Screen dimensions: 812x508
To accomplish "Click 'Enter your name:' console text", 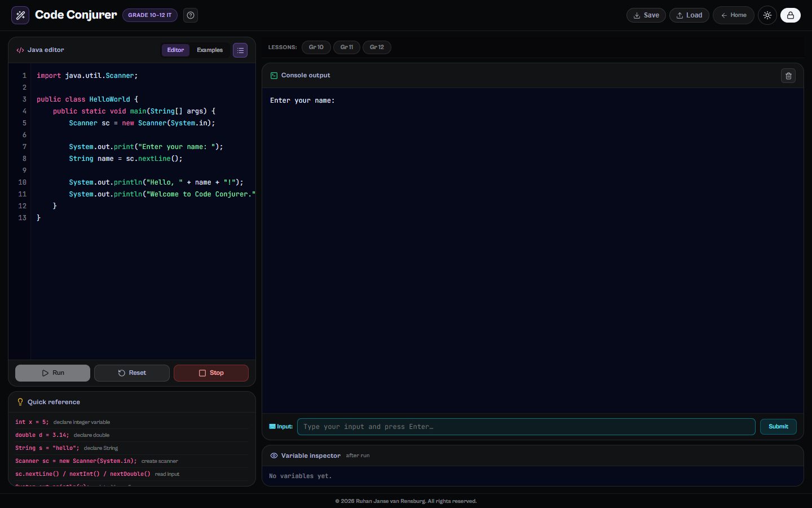I will pos(302,100).
